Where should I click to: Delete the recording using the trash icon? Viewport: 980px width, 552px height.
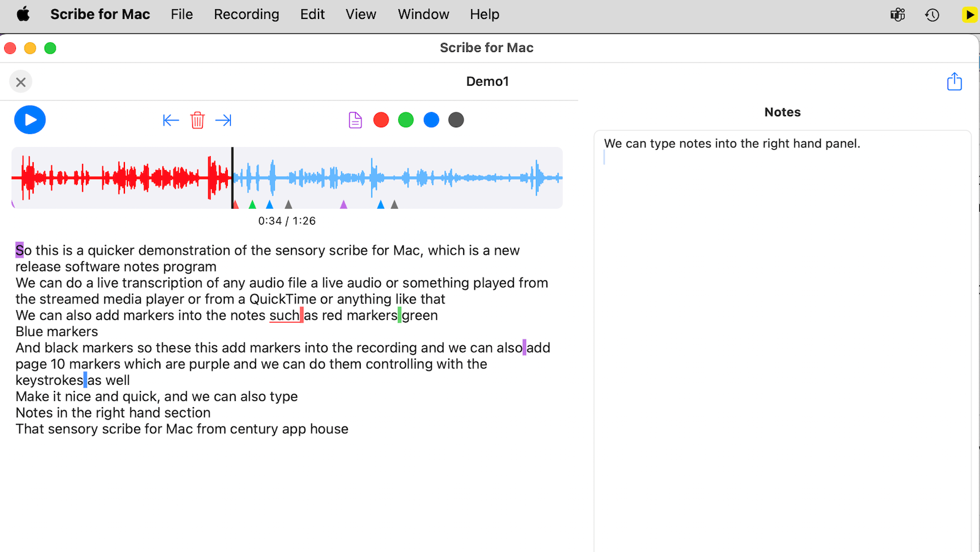click(197, 120)
